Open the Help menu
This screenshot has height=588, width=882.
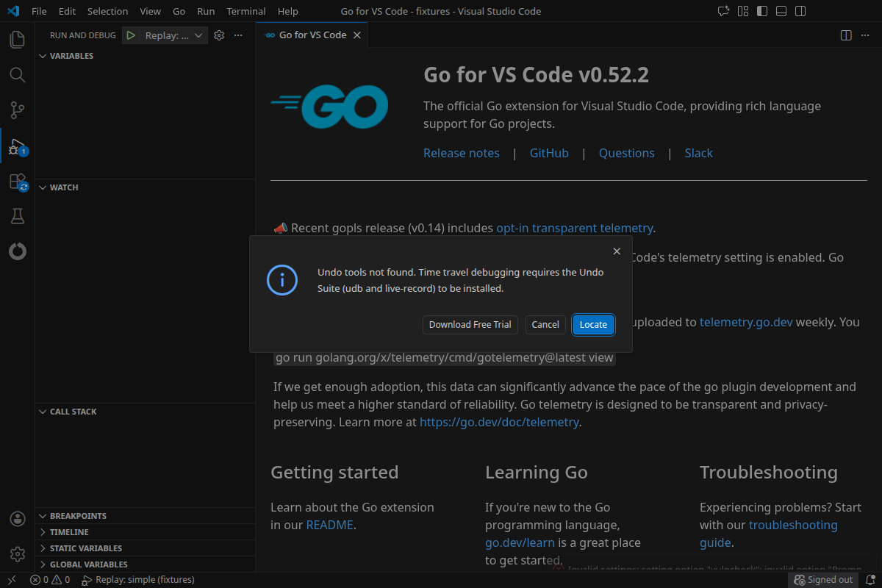pos(288,11)
